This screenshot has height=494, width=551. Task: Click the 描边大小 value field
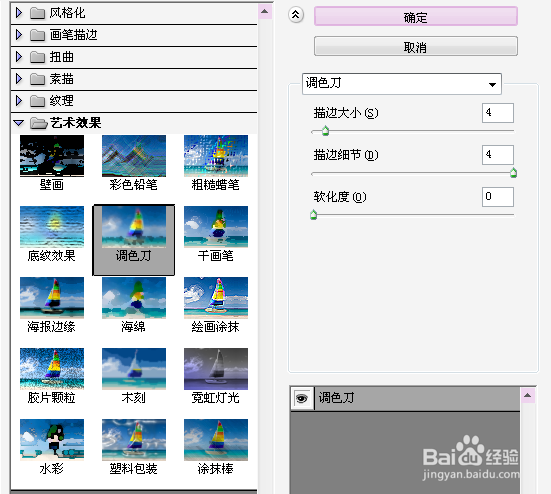pyautogui.click(x=498, y=113)
